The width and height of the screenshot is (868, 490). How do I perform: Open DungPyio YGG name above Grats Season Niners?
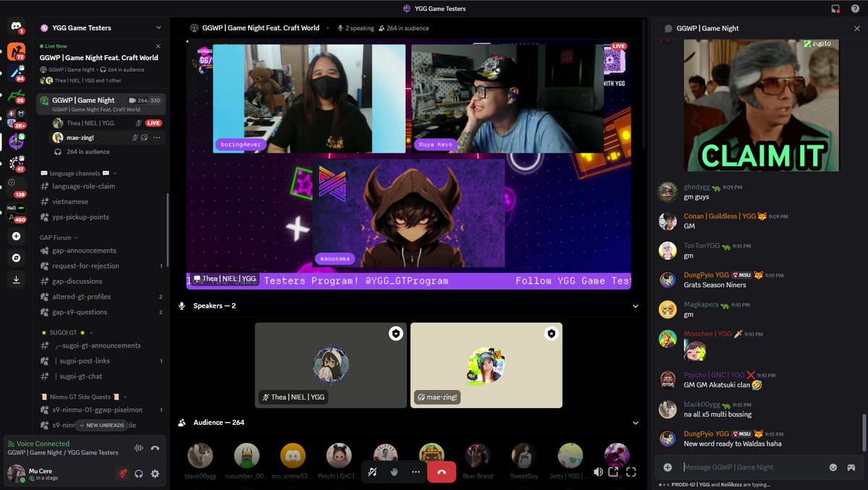tap(706, 275)
